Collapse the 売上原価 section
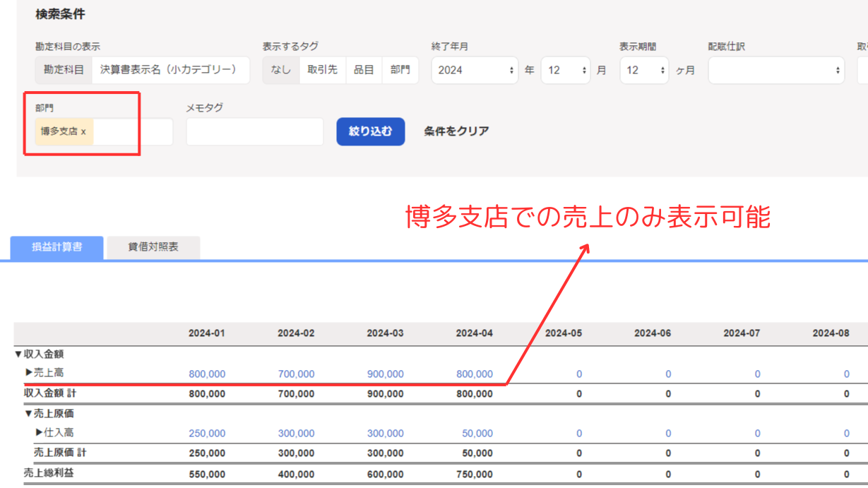This screenshot has height=488, width=868. click(28, 414)
